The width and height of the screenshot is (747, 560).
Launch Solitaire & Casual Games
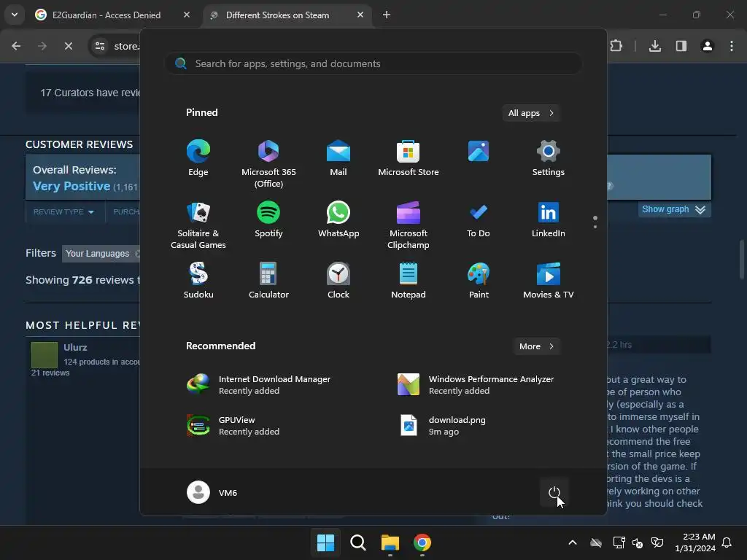(x=198, y=226)
